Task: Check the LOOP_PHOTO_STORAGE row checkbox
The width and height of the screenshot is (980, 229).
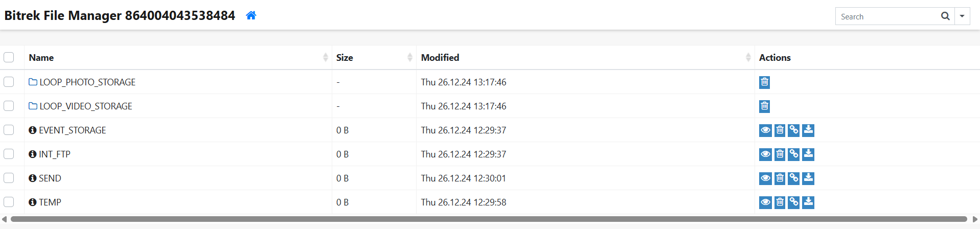Action: tap(9, 82)
